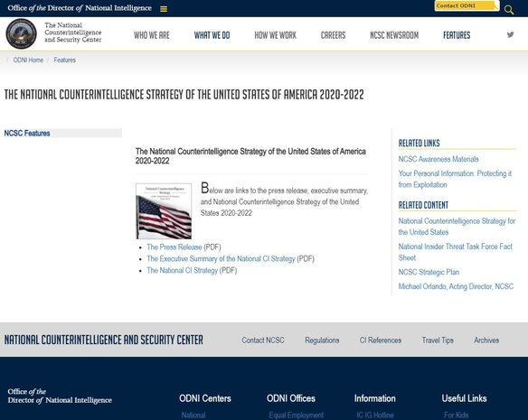The height and width of the screenshot is (420, 528).
Task: Open Michael Orlando, Acting Director, NCSC link
Action: 456,286
